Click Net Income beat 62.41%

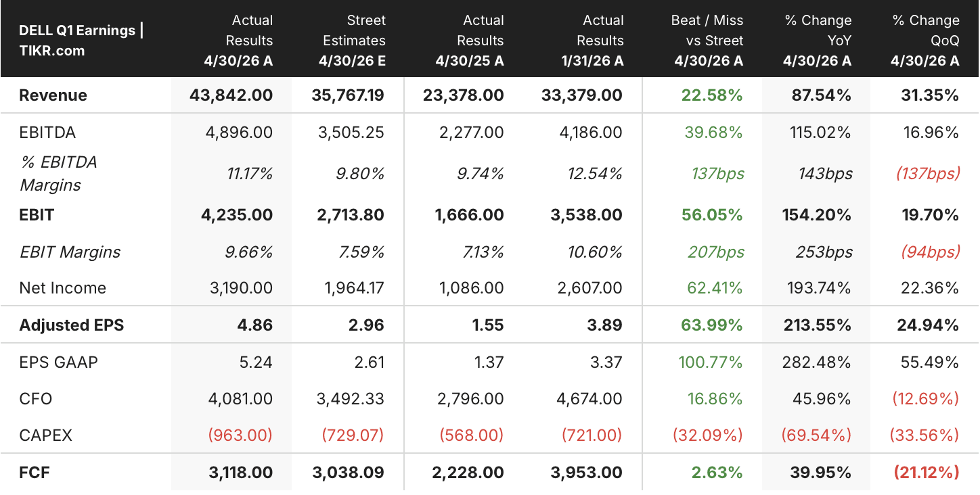pos(715,288)
